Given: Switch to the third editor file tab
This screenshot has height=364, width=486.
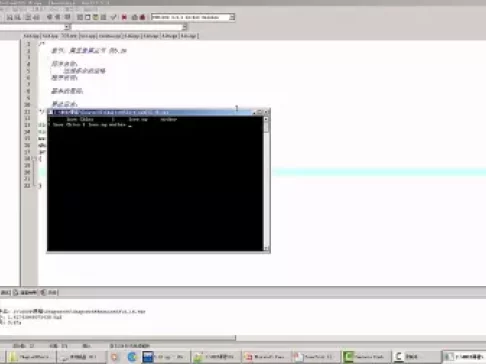Looking at the screenshot, I should pos(69,36).
